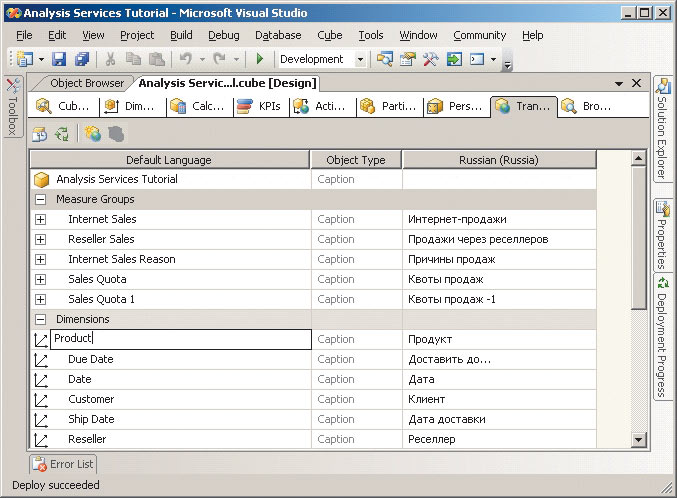Click the Save All toolbar icon
Screen dimensions: 677x498
point(82,59)
